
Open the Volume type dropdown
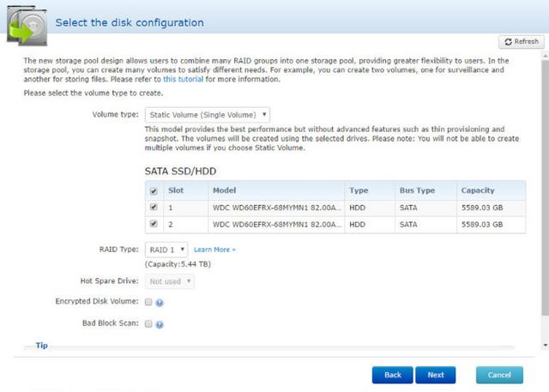208,115
